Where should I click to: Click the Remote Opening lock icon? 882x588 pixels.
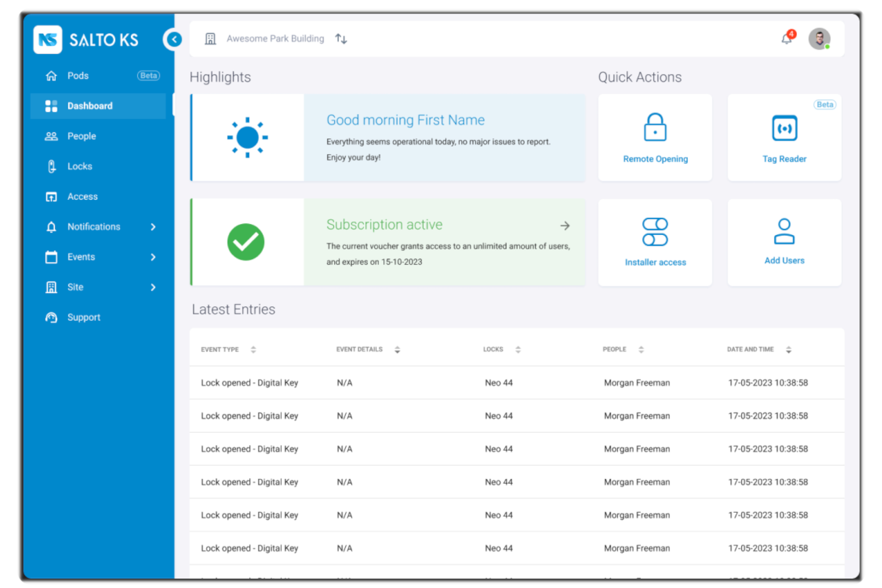click(654, 127)
